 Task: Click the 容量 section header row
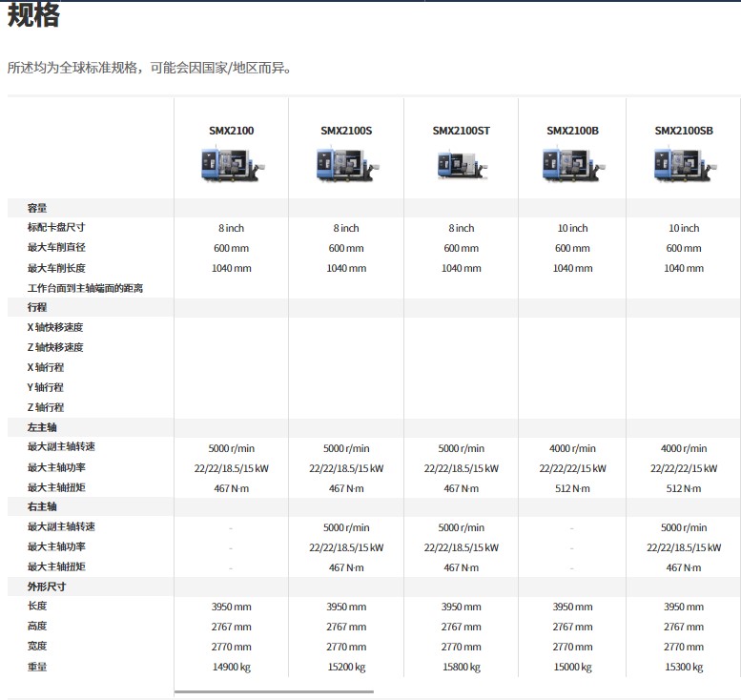374,208
